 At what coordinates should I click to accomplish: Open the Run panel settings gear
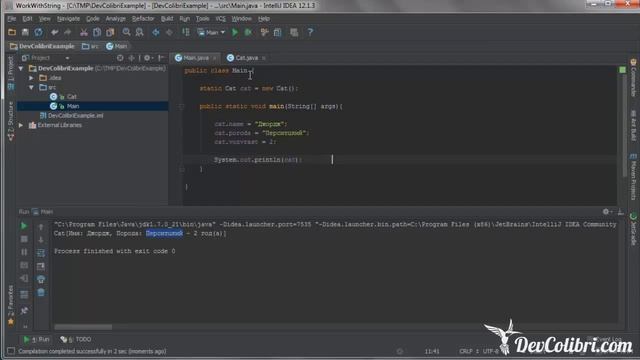607,211
